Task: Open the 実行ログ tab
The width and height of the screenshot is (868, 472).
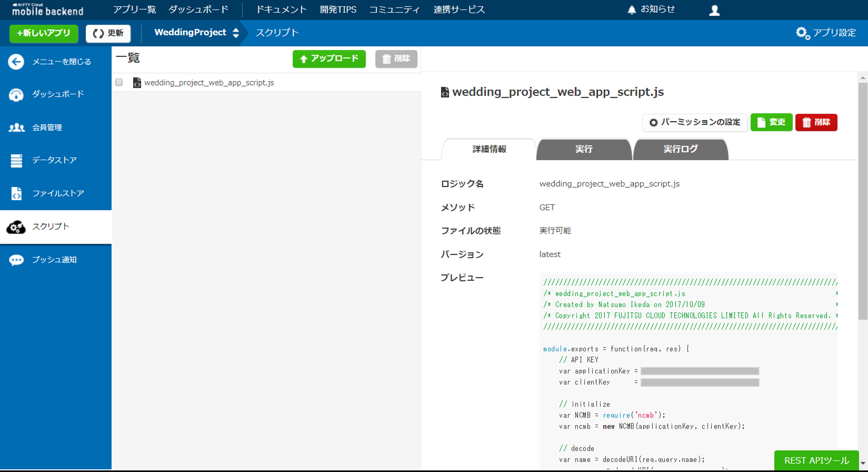Action: [x=680, y=149]
